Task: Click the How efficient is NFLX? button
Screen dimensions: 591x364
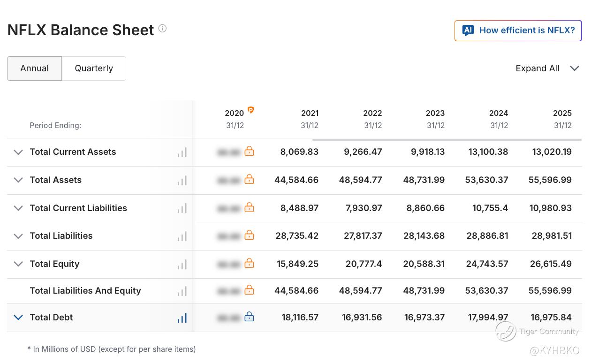Action: point(518,30)
